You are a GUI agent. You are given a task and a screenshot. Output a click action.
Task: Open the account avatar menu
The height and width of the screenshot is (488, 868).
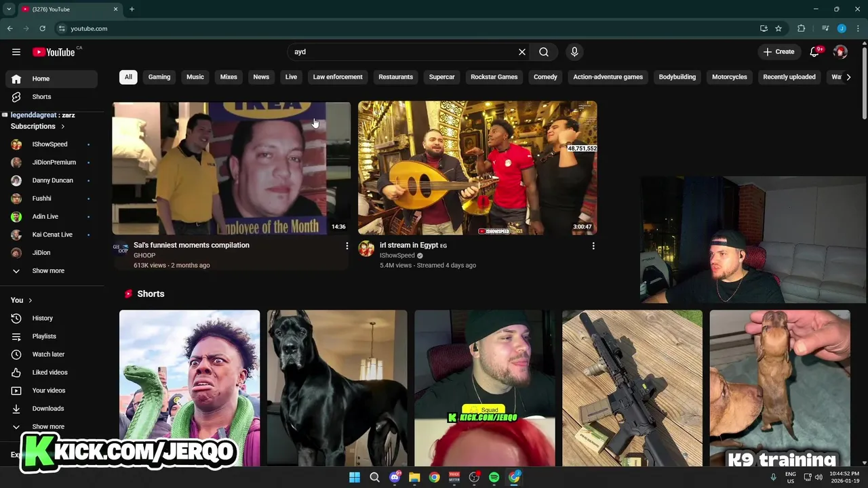click(x=840, y=52)
